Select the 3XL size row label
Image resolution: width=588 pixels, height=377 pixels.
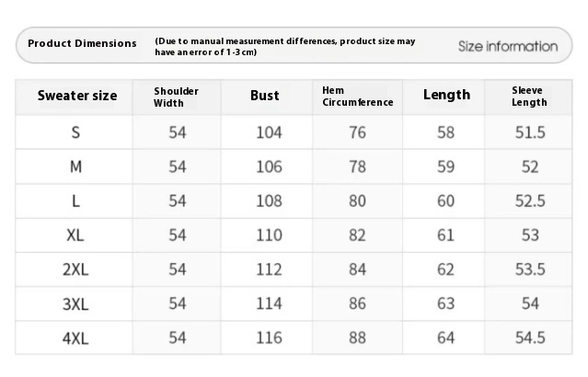point(76,303)
